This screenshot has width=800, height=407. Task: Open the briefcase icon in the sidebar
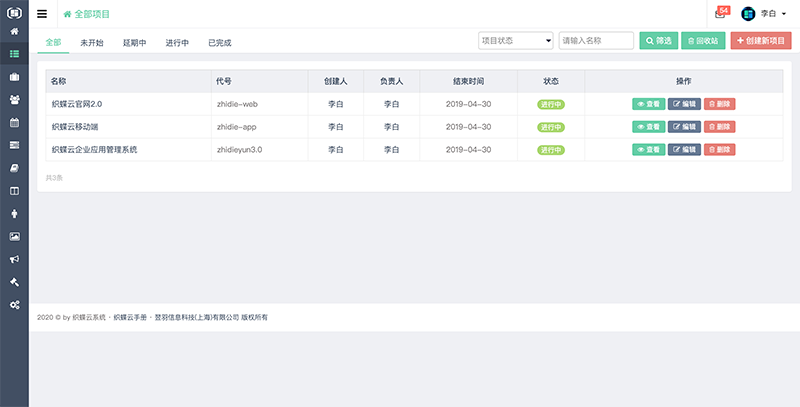14,77
